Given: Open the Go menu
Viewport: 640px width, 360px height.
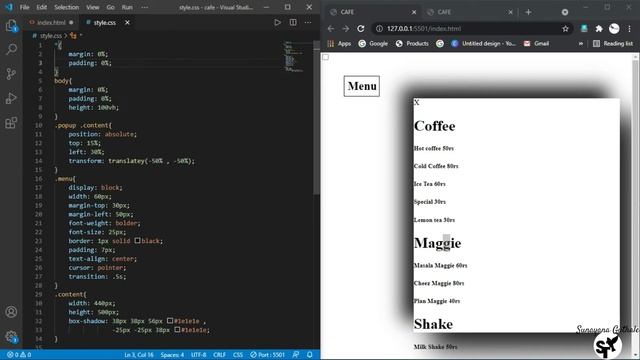Looking at the screenshot, I should coord(111,7).
